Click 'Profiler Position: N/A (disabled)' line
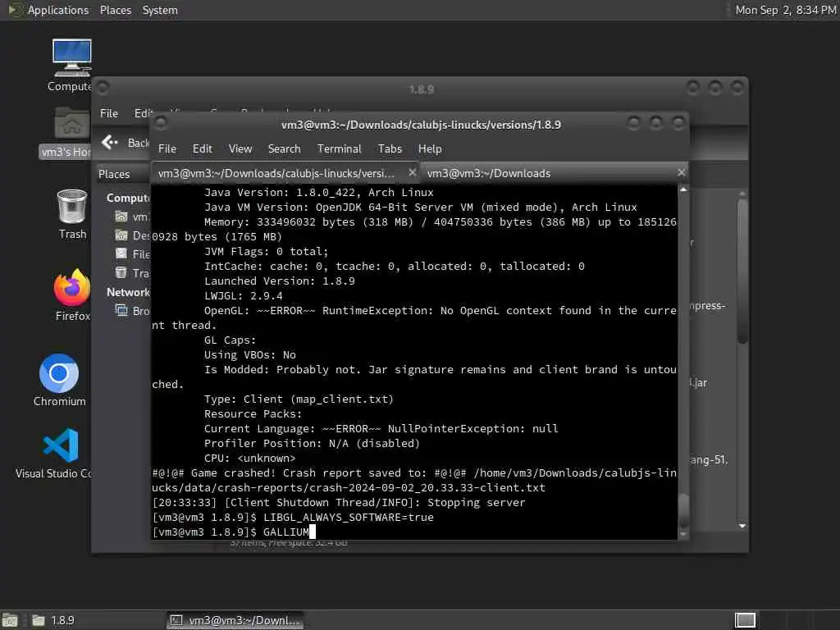This screenshot has width=840, height=630. pos(312,444)
